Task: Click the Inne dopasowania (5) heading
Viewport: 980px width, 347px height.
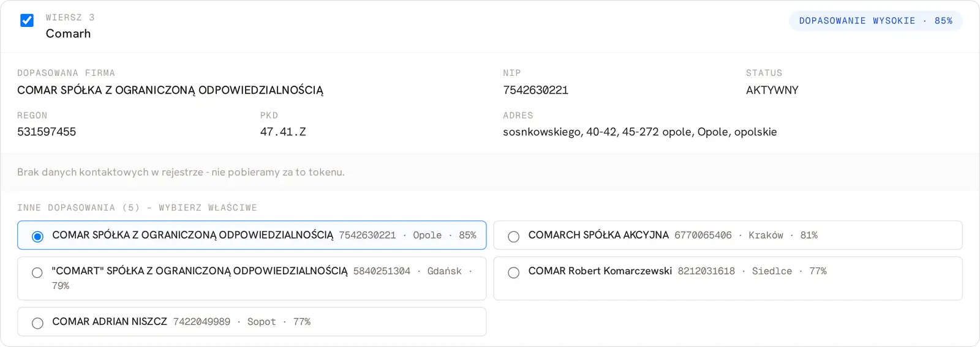Action: click(137, 207)
